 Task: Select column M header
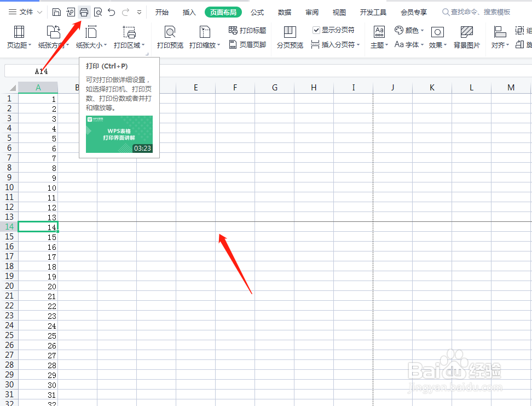(x=511, y=88)
